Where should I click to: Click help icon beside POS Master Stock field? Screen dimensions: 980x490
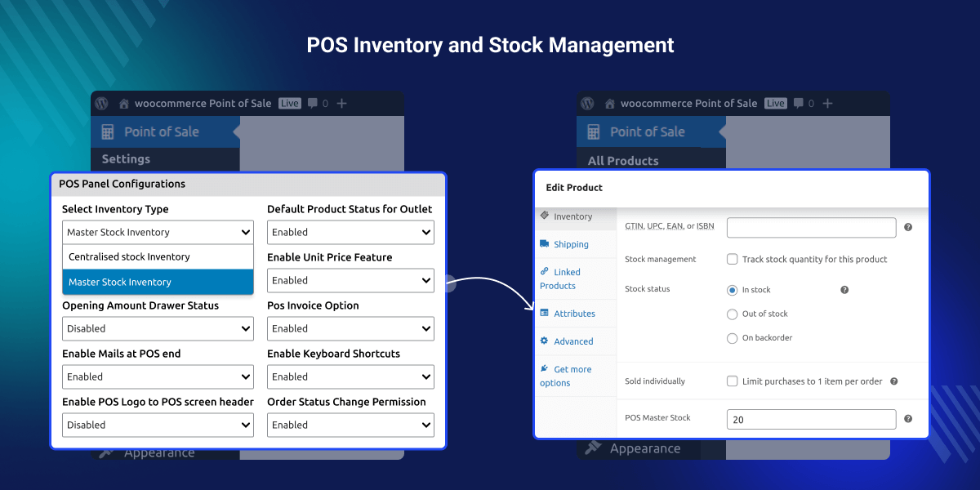pyautogui.click(x=908, y=419)
